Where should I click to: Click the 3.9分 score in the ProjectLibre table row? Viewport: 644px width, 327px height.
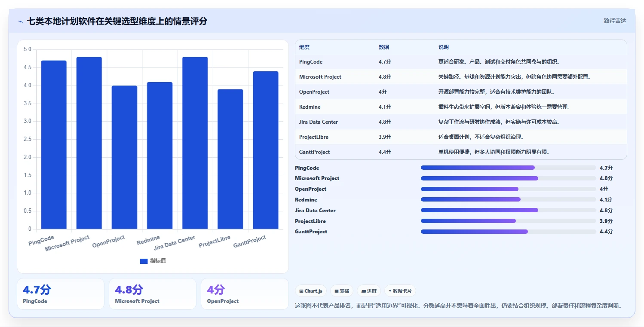click(385, 137)
